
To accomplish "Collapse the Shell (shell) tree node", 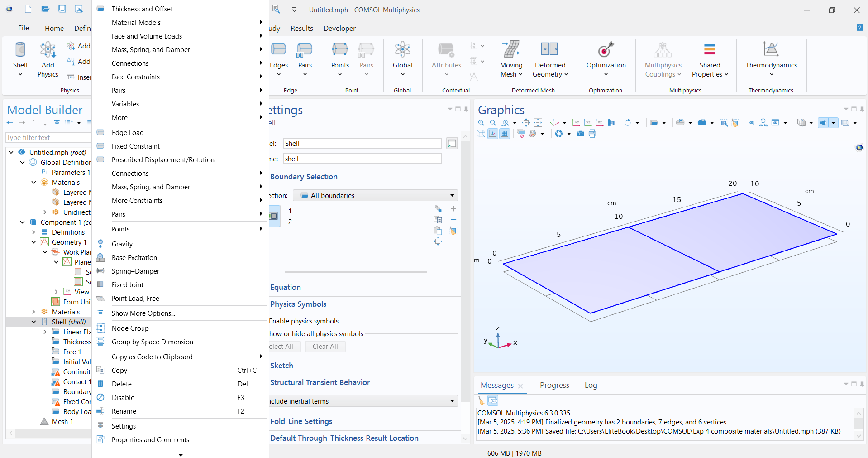I will point(33,322).
